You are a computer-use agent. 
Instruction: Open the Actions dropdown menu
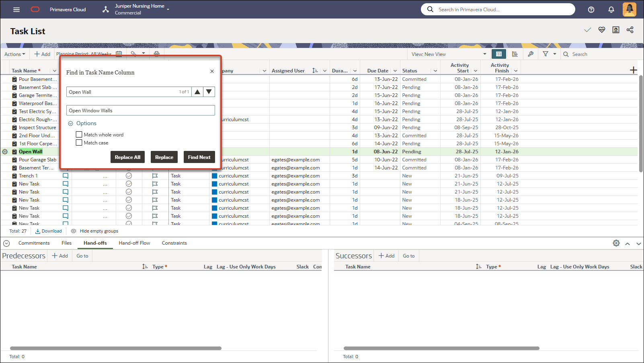click(x=15, y=54)
